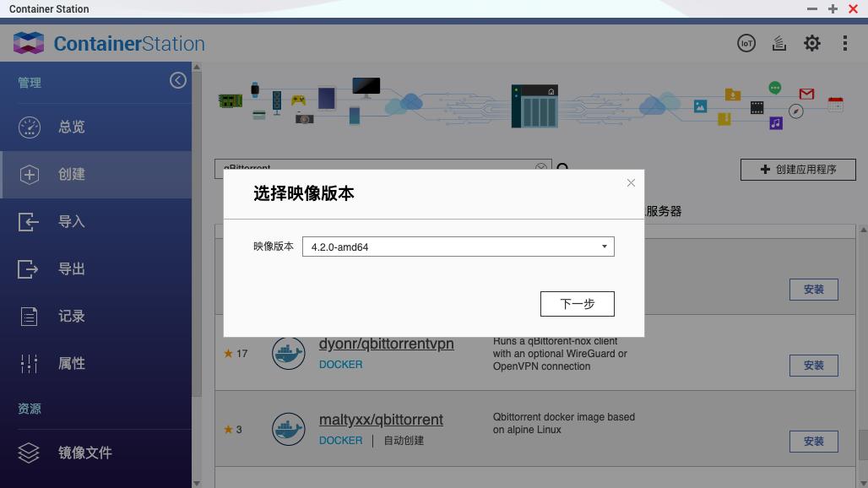
Task: Click the search magnifier icon
Action: (x=563, y=169)
